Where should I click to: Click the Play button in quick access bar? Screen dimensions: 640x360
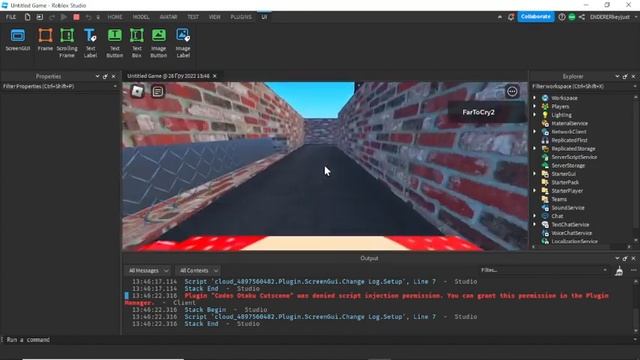point(64,17)
